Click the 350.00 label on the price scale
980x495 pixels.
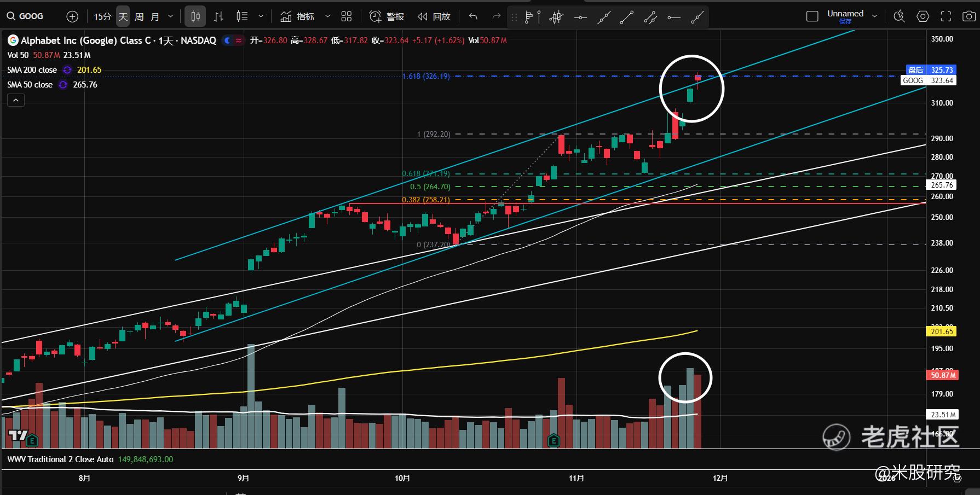point(942,39)
